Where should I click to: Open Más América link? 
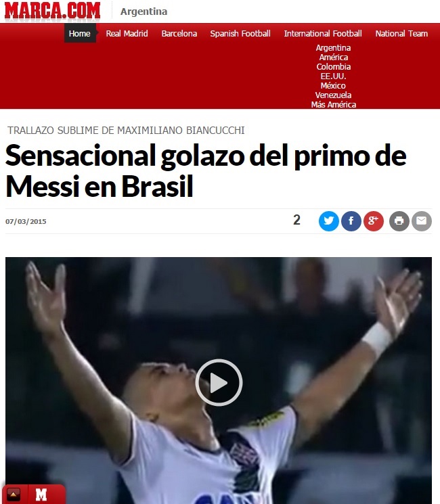coord(334,104)
